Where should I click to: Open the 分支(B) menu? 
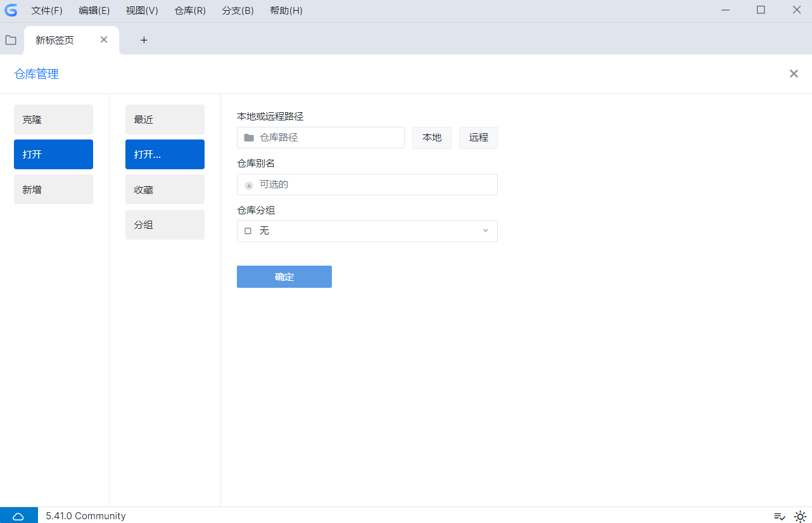point(237,10)
